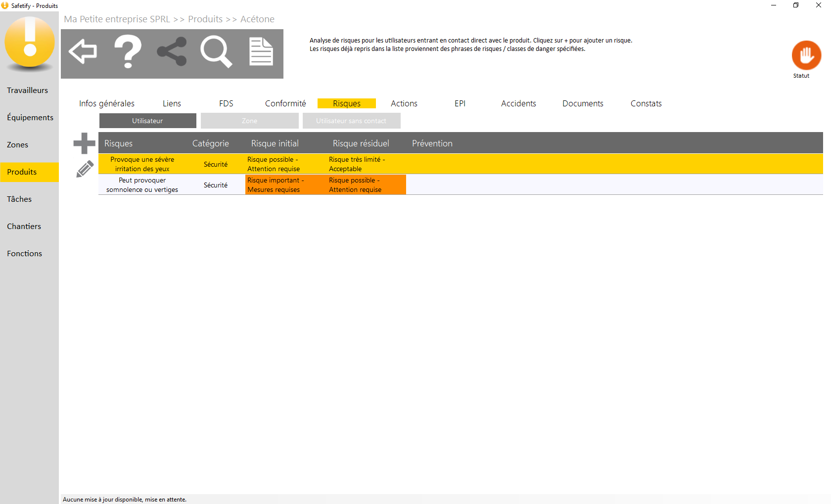Click the back arrow icon

point(83,51)
